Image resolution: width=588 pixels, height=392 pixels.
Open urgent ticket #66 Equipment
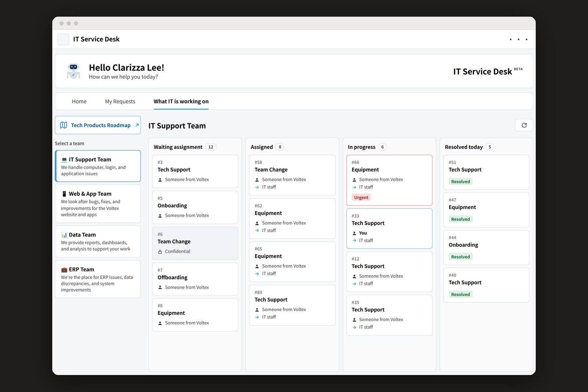pyautogui.click(x=389, y=180)
